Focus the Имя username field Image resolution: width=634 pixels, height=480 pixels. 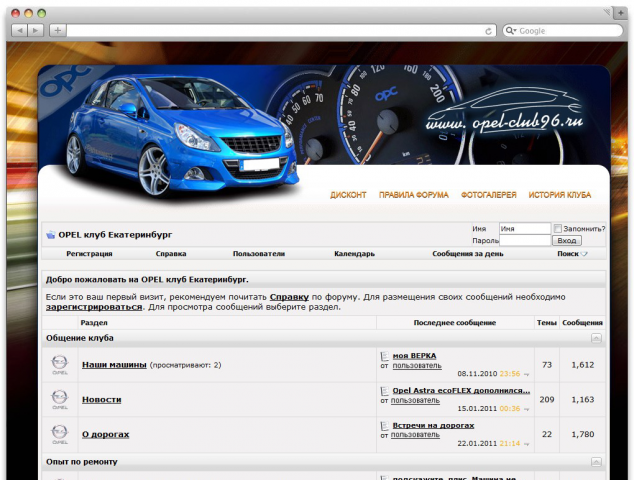[x=525, y=228]
